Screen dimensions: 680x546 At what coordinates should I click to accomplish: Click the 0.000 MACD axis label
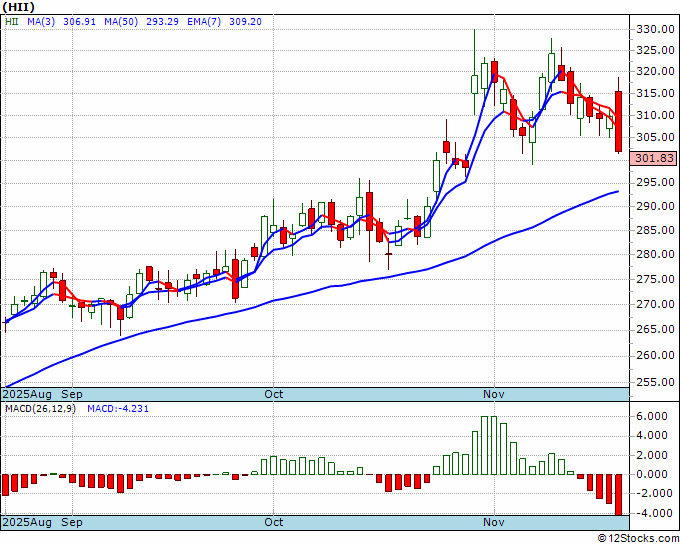(x=652, y=474)
